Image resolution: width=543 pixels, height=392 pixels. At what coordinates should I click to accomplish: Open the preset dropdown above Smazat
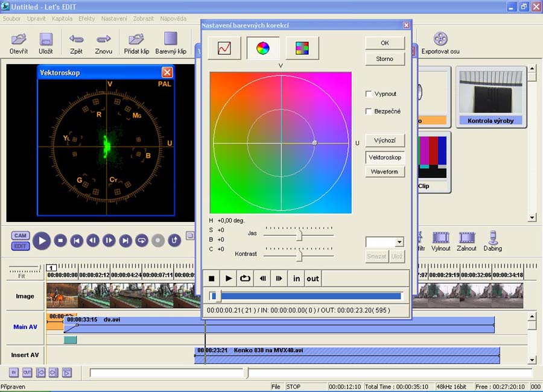pyautogui.click(x=399, y=242)
